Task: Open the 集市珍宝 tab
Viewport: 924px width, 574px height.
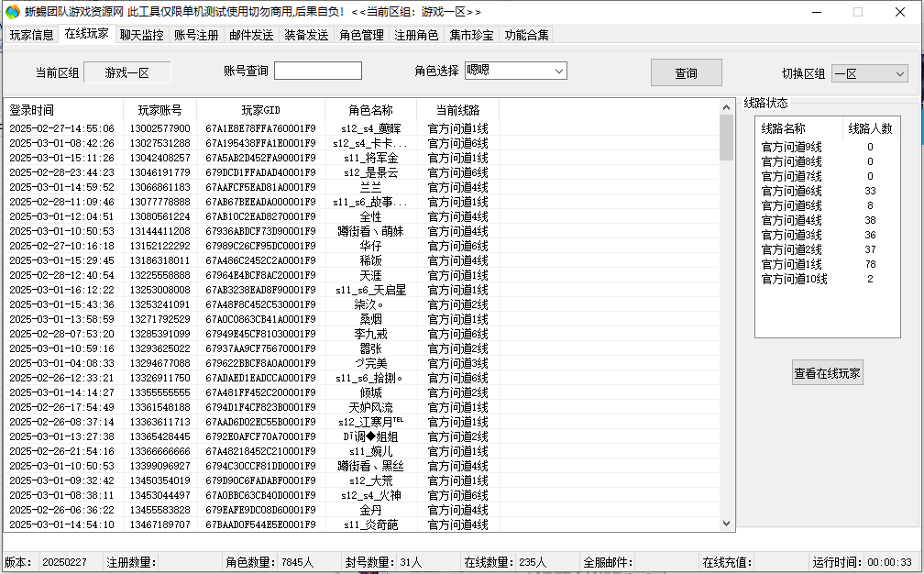Action: point(471,35)
